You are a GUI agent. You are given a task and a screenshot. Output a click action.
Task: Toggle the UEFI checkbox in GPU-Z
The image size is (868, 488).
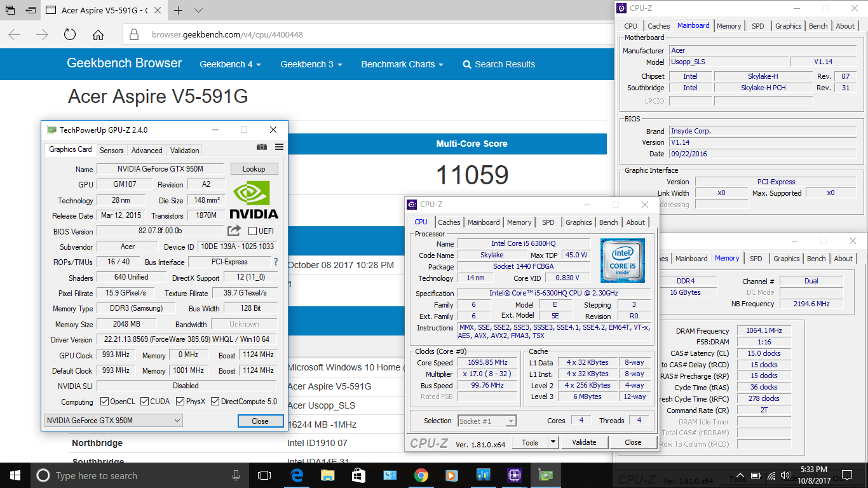[x=253, y=231]
